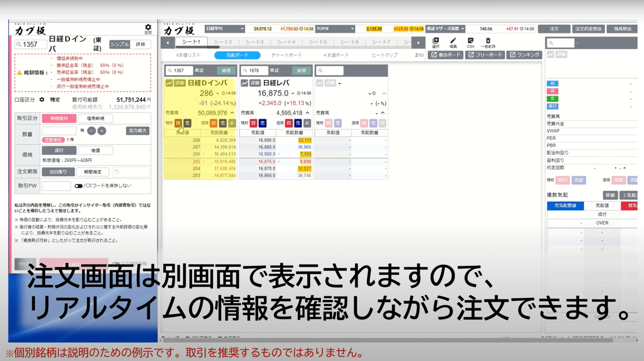
Task: Select 当日限り order period
Action: (58, 172)
